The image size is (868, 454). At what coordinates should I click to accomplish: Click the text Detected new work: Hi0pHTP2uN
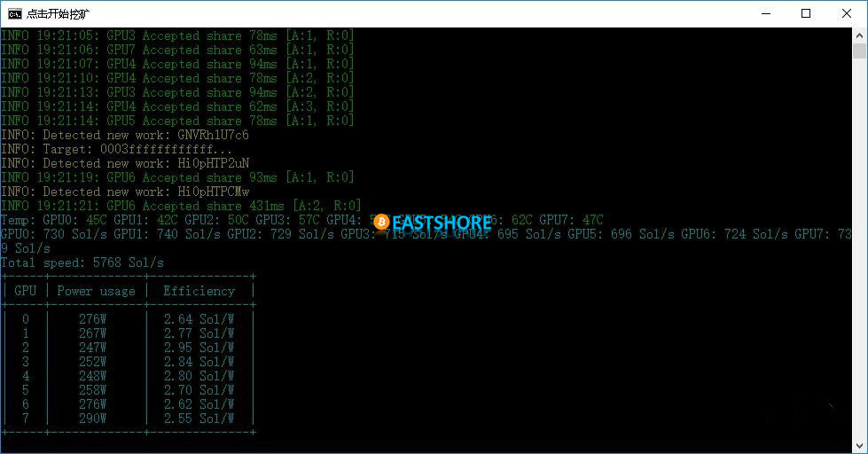point(146,163)
